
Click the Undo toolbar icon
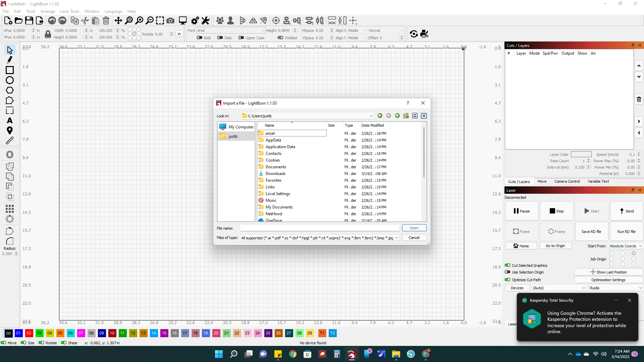coord(52,21)
